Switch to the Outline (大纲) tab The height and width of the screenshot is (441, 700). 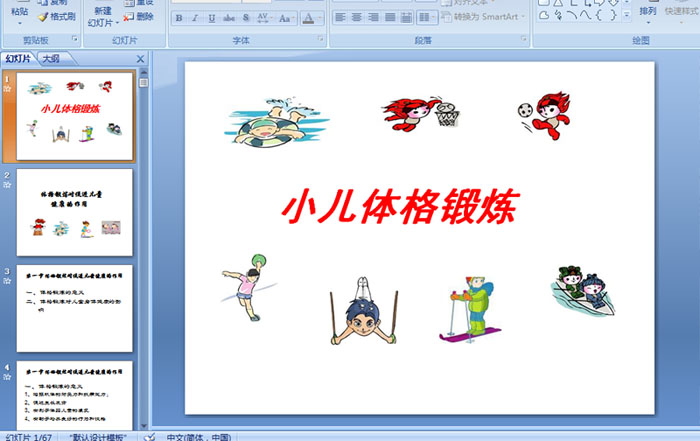[50, 59]
